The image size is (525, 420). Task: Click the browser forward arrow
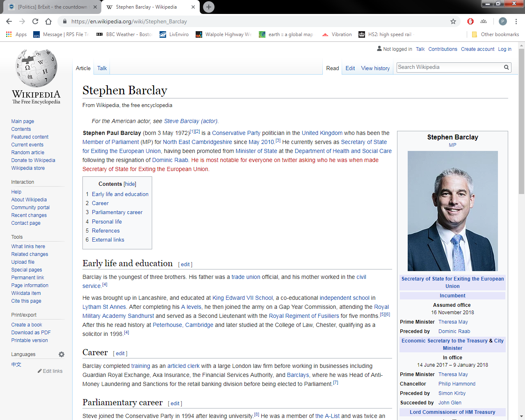22,21
